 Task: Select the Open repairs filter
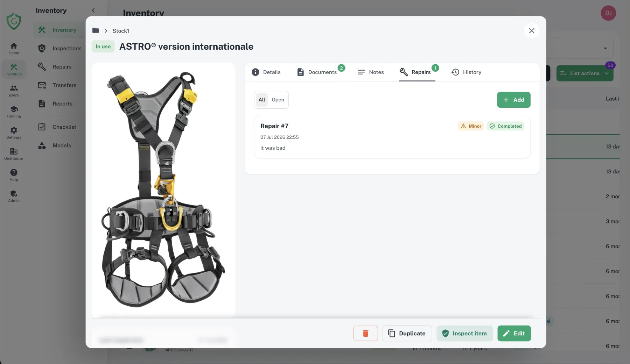pyautogui.click(x=278, y=100)
